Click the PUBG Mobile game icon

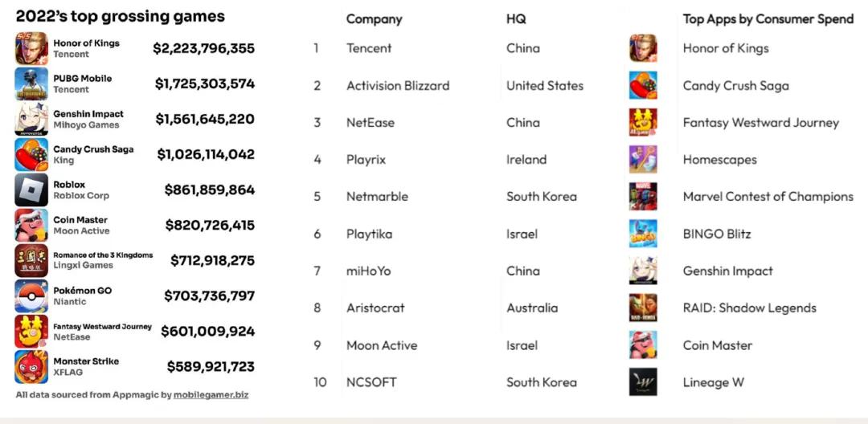tap(31, 84)
